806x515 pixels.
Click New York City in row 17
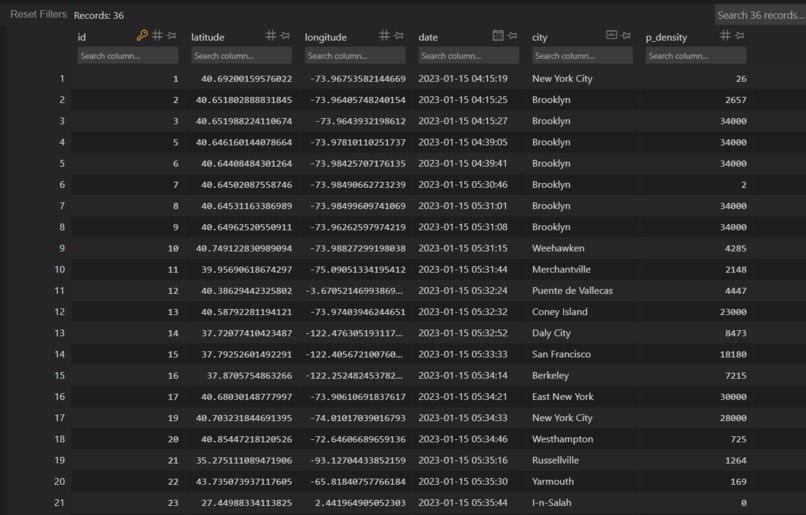(x=562, y=418)
